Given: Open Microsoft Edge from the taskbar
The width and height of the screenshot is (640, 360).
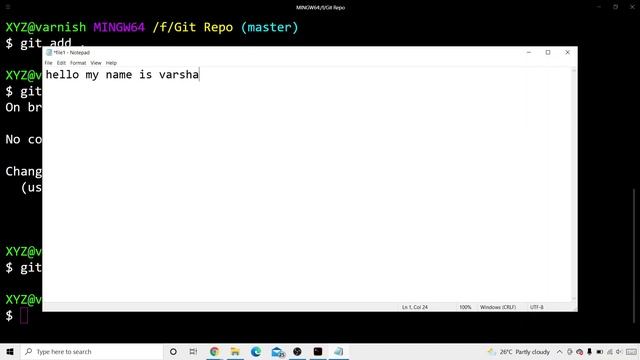Looking at the screenshot, I should tap(256, 351).
